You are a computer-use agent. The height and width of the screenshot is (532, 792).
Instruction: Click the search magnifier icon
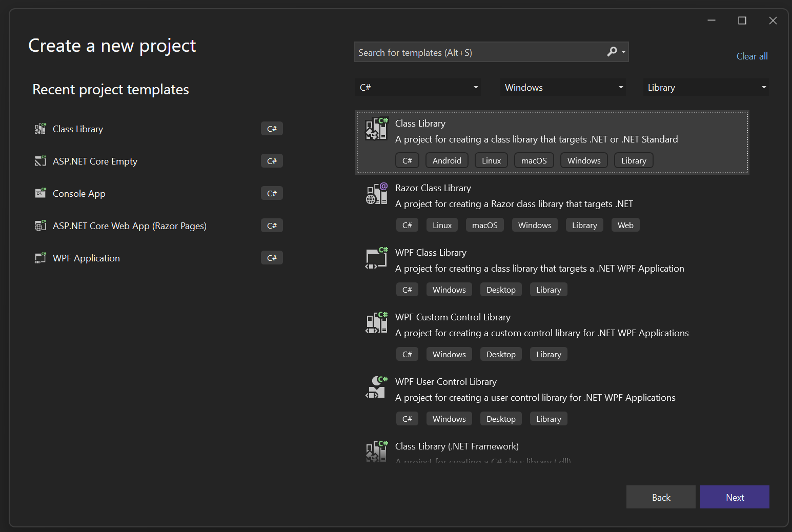point(612,52)
